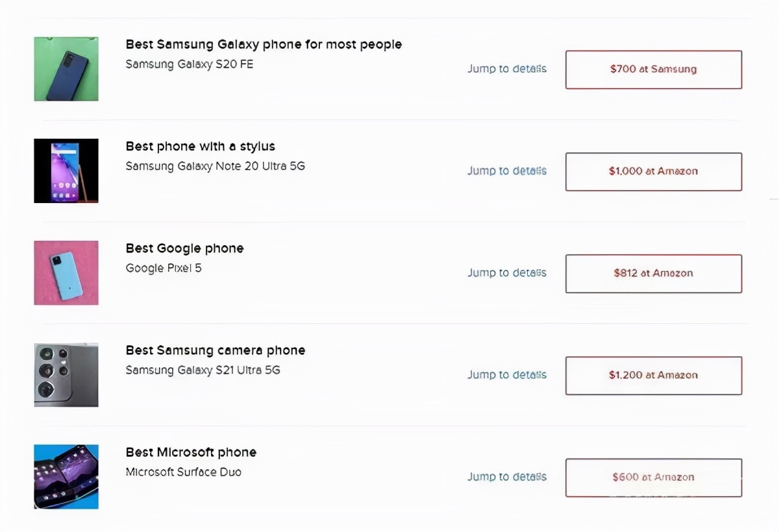Click the $1,200 at Amazon price button

point(653,375)
